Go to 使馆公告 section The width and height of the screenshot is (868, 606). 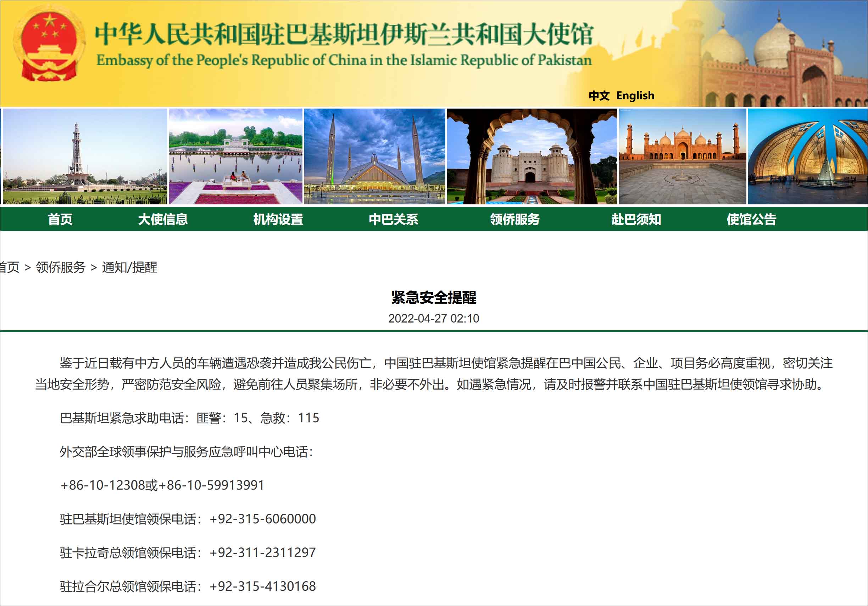[751, 219]
